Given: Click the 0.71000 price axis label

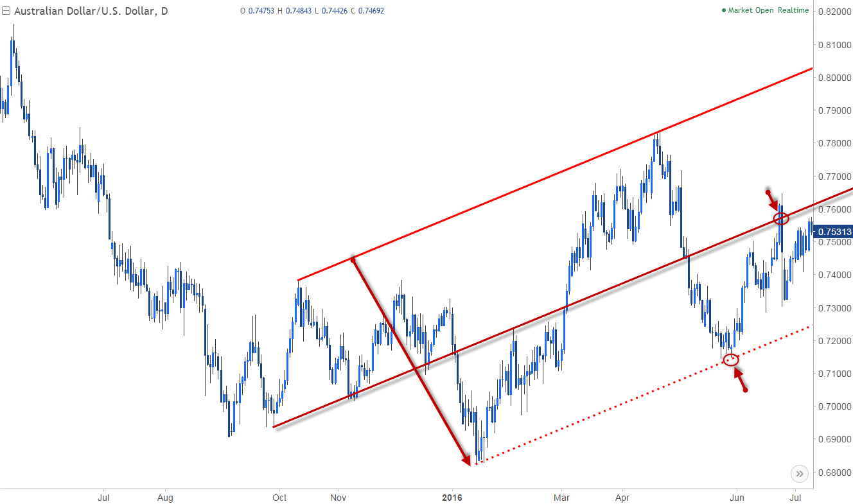Looking at the screenshot, I should 834,374.
